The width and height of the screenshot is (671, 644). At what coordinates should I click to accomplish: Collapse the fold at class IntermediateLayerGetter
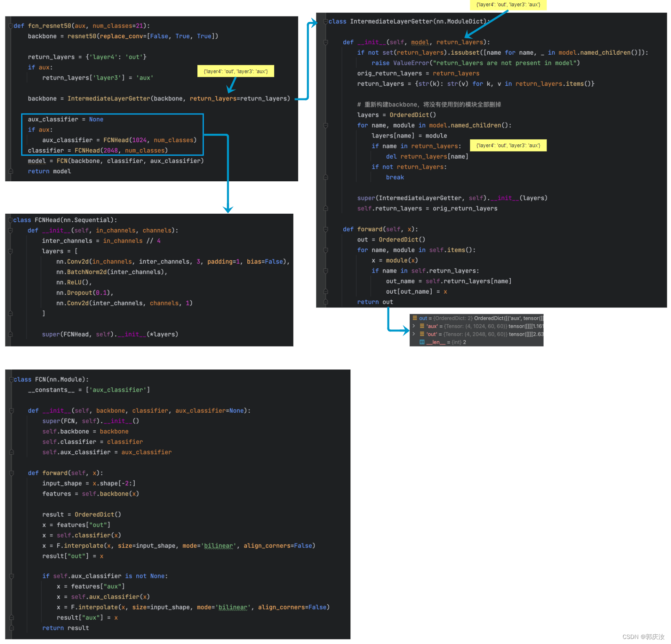[x=326, y=21]
